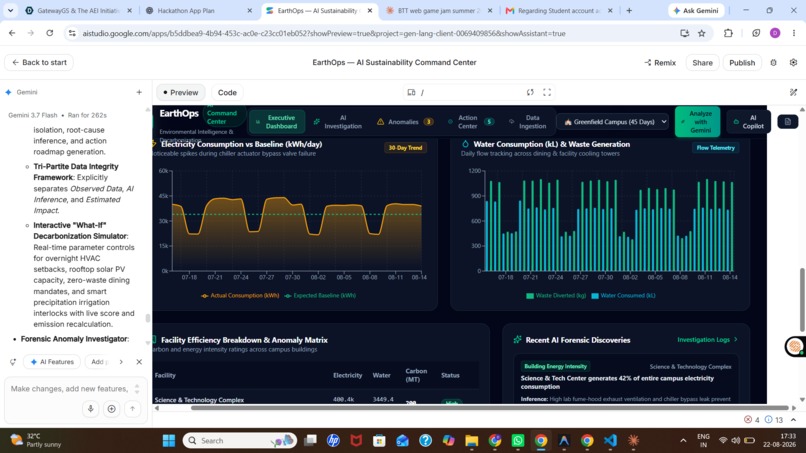Screen dimensions: 806x453
Task: Click the Remix button
Action: (x=660, y=63)
